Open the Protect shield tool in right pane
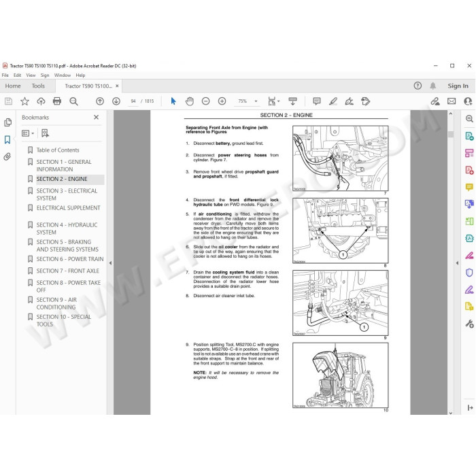Viewport: 476px width, 476px height. 469,272
